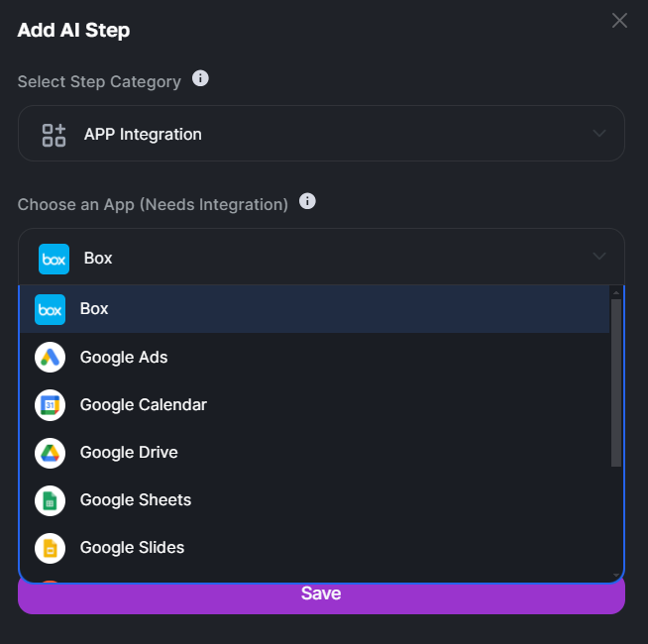
Task: Click the app list vertical scrollbar
Action: [616, 382]
